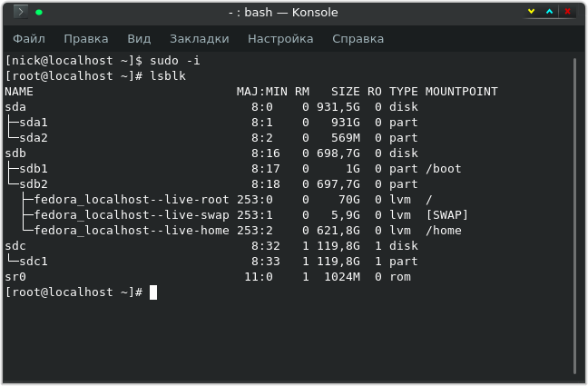
Task: Click the NAME column header
Action: coord(19,91)
